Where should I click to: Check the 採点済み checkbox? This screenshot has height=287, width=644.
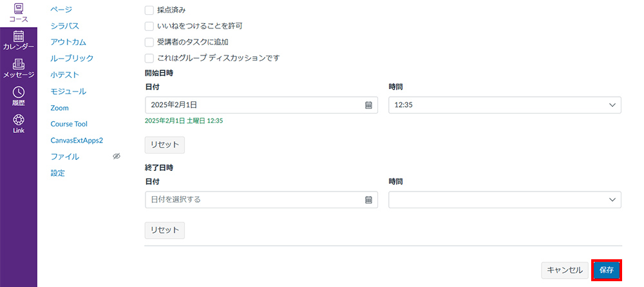(x=149, y=10)
